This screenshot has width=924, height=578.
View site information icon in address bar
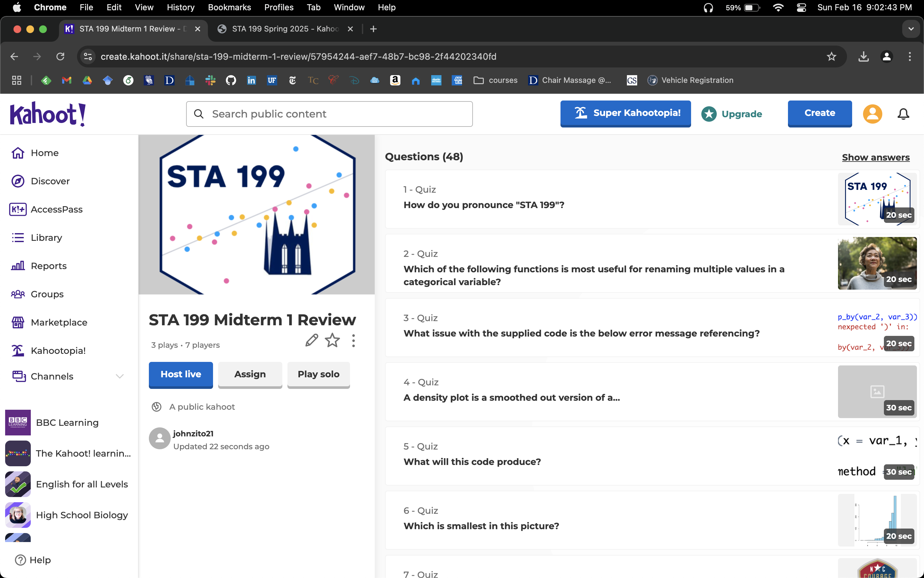coord(88,57)
